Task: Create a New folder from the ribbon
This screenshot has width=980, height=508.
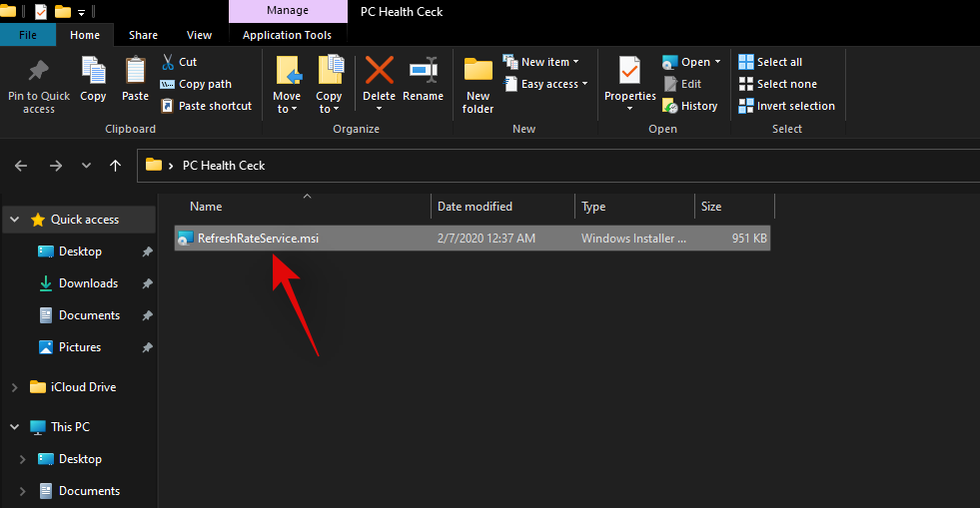Action: (x=479, y=72)
